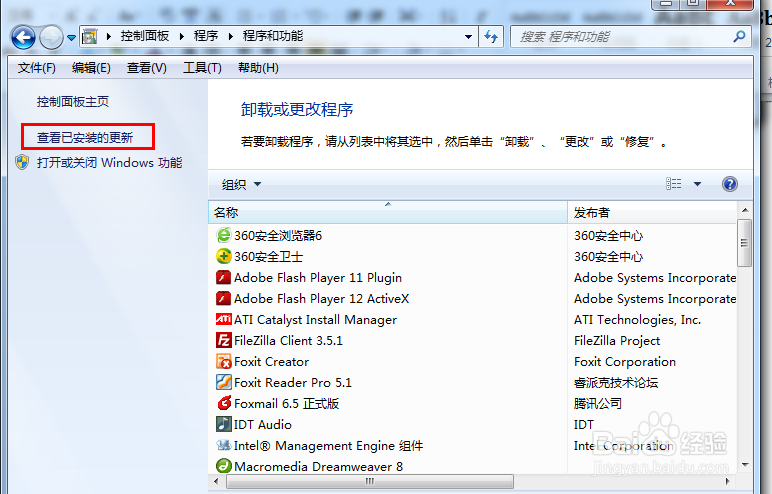Select Adobe Flash Player 12 ActiveX icon
This screenshot has width=772, height=494.
click(224, 298)
